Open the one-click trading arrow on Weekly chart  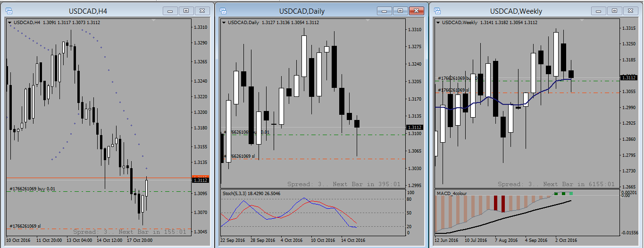pos(438,22)
